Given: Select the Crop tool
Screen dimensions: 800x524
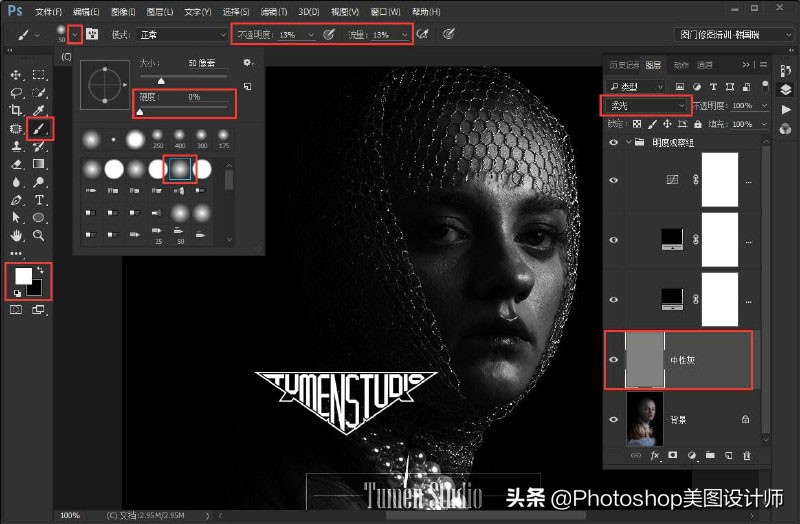Looking at the screenshot, I should coord(16,110).
